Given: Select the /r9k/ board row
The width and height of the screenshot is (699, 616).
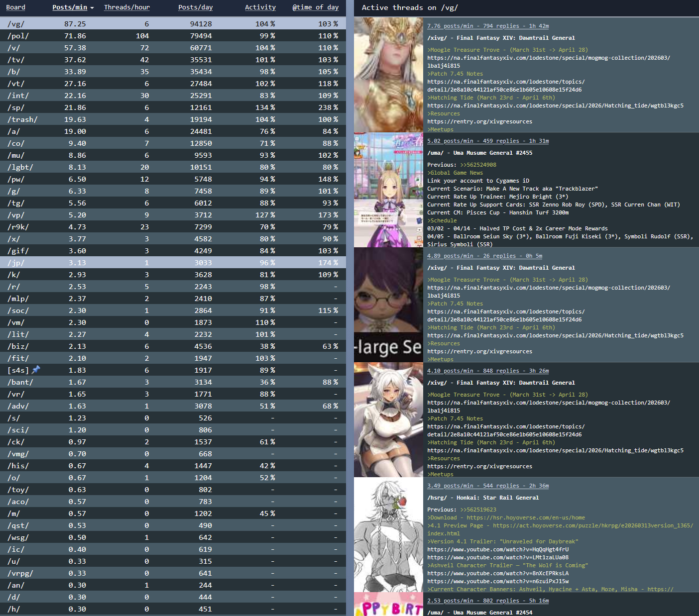Looking at the screenshot, I should tap(173, 227).
